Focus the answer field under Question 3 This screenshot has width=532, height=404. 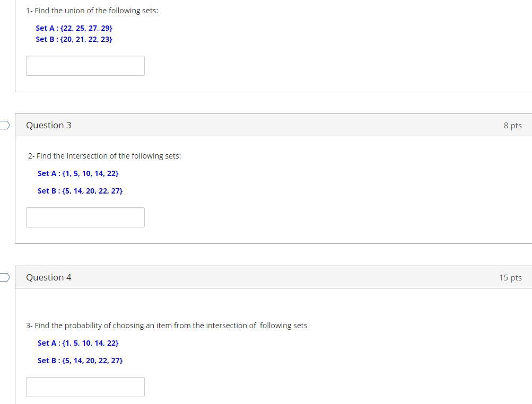(85, 217)
